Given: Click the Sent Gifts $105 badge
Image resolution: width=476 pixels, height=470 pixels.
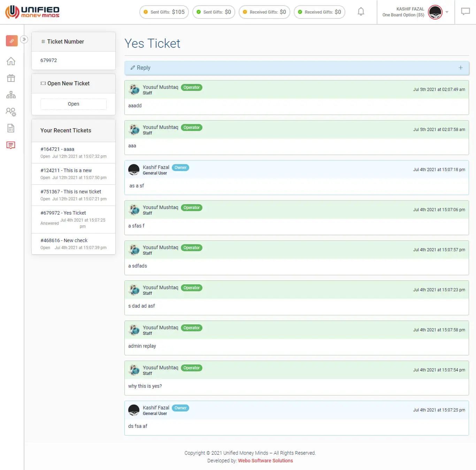Looking at the screenshot, I should [164, 12].
